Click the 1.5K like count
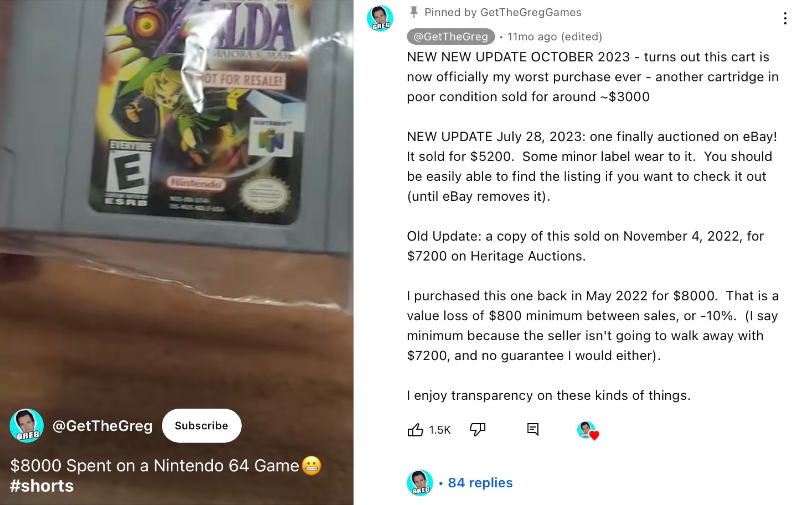 coord(439,430)
